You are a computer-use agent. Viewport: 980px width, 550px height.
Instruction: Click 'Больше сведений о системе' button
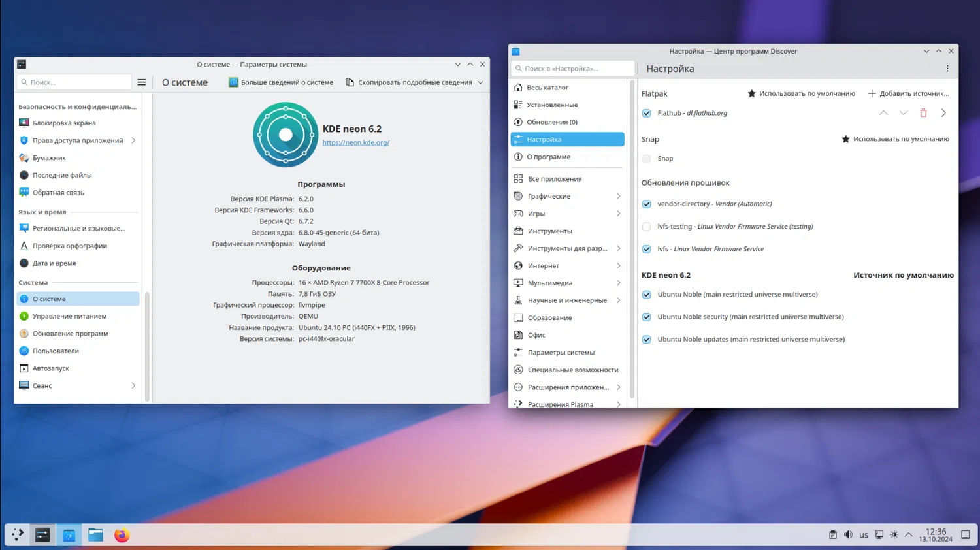(281, 82)
